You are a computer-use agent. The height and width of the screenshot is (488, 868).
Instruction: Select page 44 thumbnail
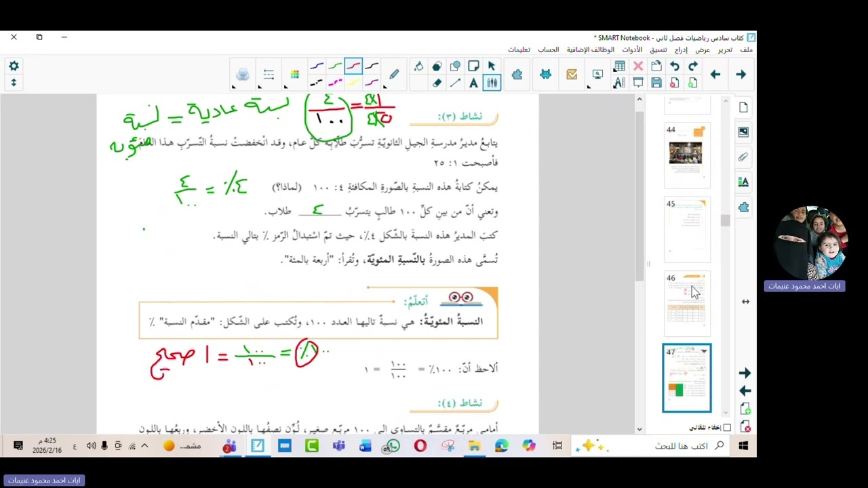pos(686,155)
